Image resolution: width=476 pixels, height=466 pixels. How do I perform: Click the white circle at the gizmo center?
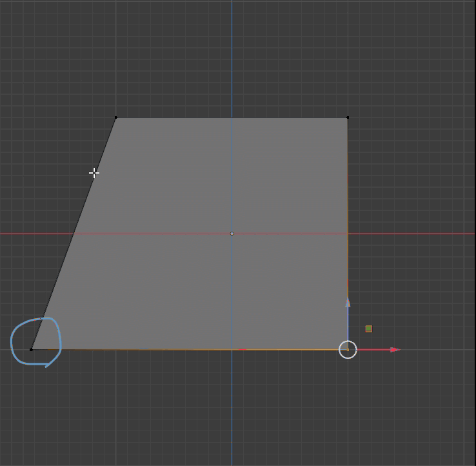coord(348,350)
